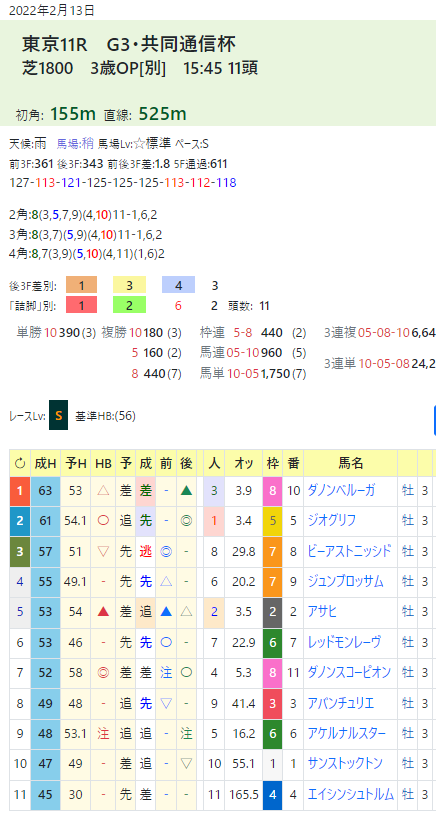
Task: Click the 4角 corner positions line
Action: tap(88, 255)
